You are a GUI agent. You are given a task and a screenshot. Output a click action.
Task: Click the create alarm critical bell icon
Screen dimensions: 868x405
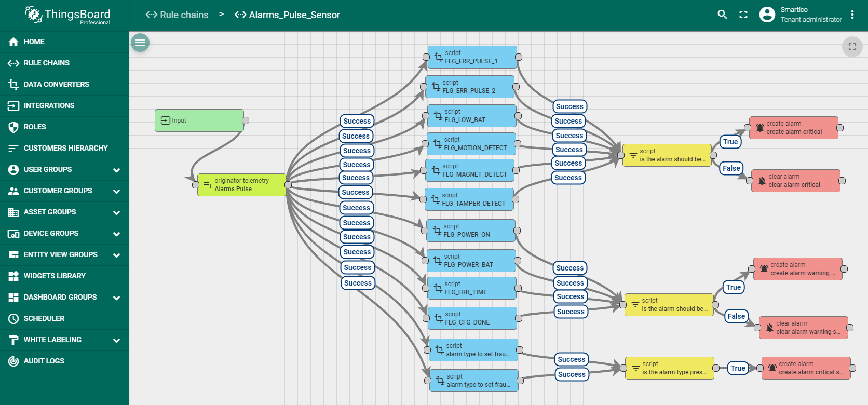[x=759, y=128]
